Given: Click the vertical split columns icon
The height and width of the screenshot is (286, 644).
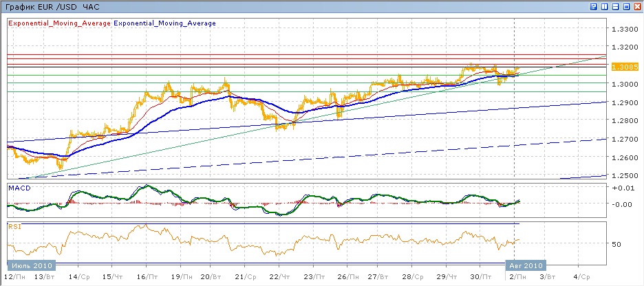Looking at the screenshot, I should [604, 6].
